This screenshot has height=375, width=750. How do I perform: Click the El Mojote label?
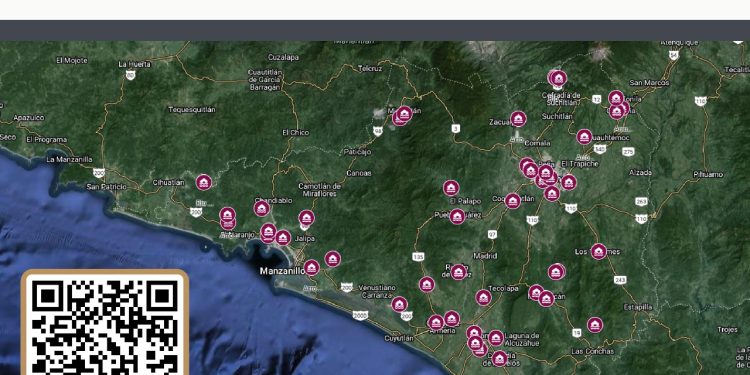coord(72,60)
